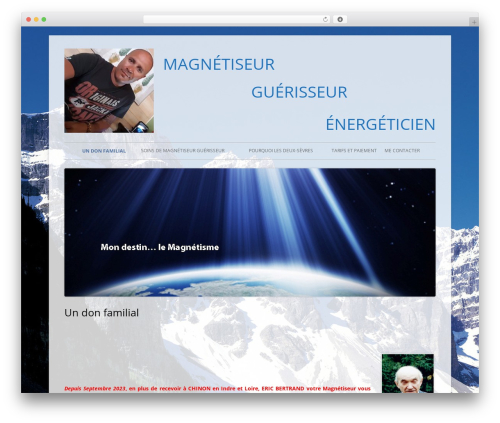Click the browser reload icon

click(x=325, y=20)
